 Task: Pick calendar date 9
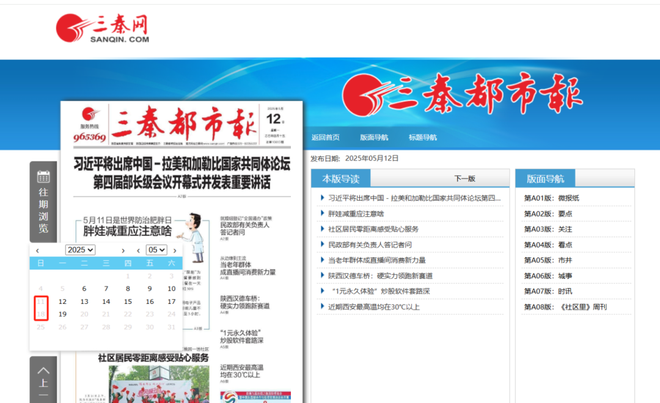(x=150, y=289)
